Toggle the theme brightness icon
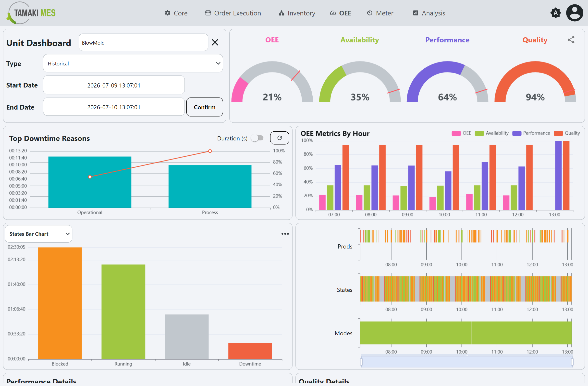 pos(555,13)
